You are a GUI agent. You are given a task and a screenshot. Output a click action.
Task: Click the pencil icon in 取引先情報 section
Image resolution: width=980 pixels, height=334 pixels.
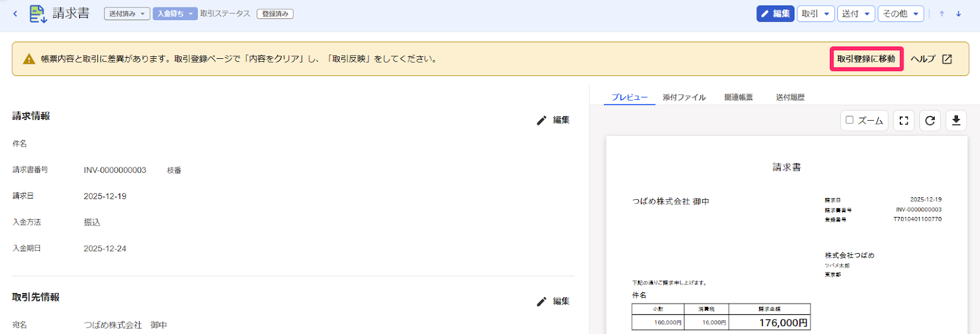541,302
